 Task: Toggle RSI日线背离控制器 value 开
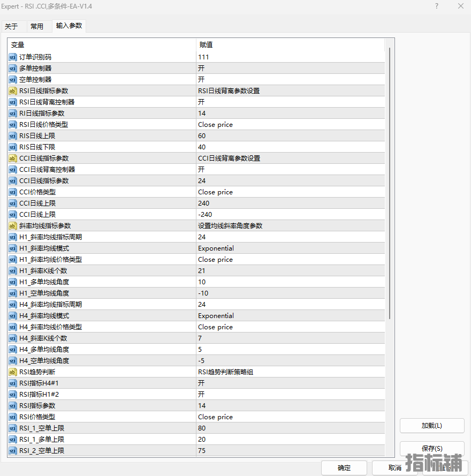click(x=291, y=102)
